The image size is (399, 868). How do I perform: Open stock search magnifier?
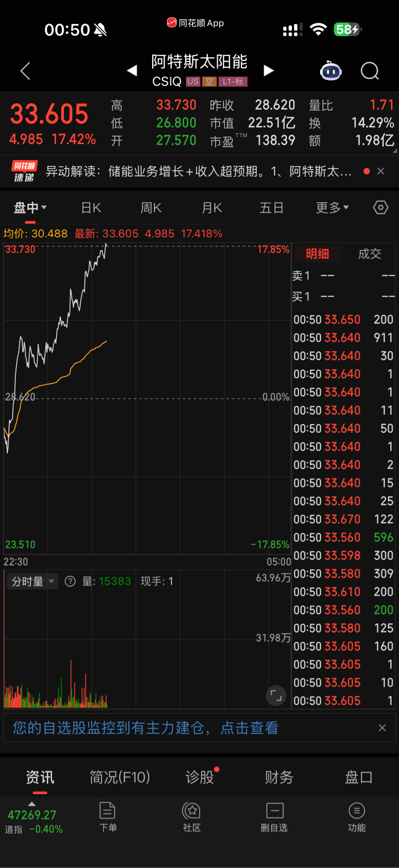coord(370,71)
